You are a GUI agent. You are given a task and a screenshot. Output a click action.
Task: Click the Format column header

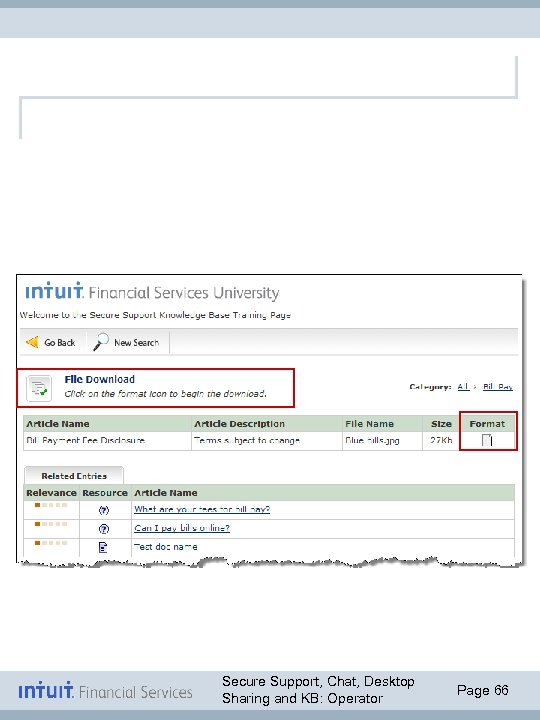coord(487,424)
